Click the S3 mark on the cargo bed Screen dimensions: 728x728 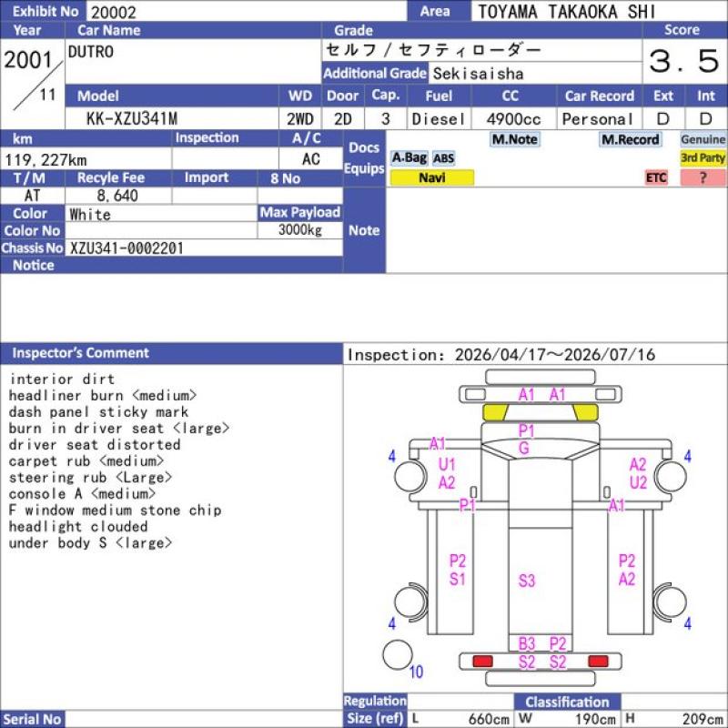tap(527, 581)
